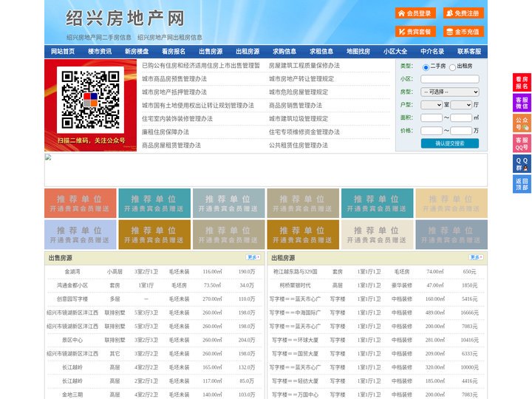Expand the 户型 室 dropdown
The image size is (532, 399).
coord(432,105)
